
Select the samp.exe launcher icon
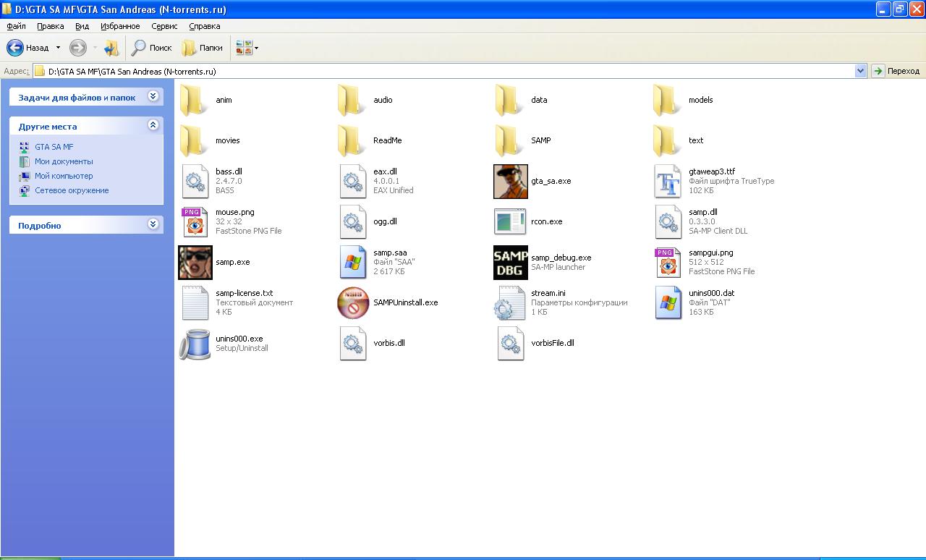[195, 262]
